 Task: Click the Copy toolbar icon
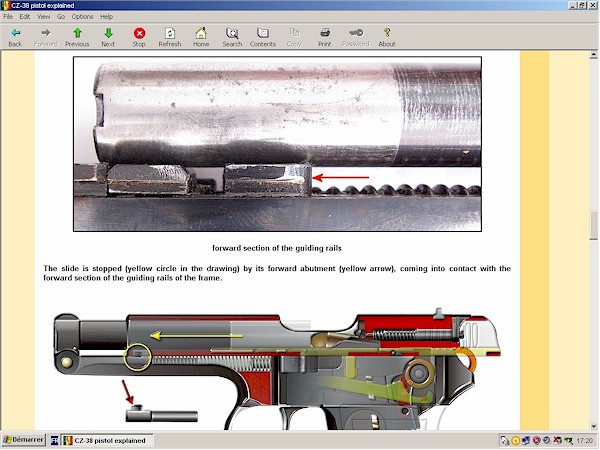pos(294,37)
